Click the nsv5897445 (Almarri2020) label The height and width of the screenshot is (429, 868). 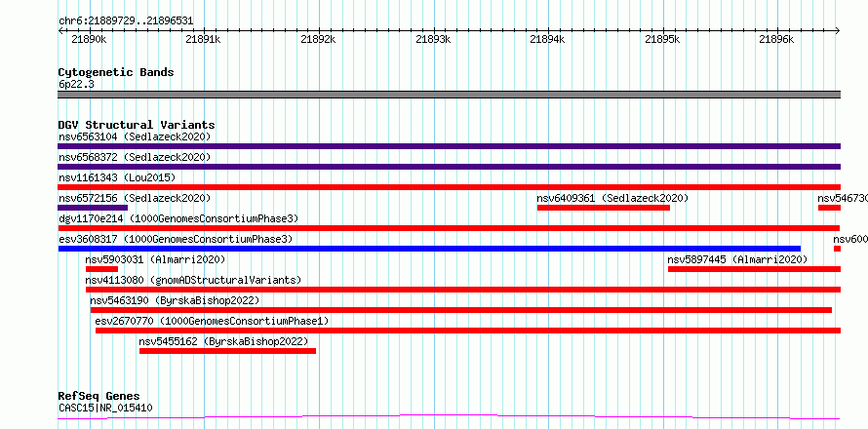click(x=737, y=259)
